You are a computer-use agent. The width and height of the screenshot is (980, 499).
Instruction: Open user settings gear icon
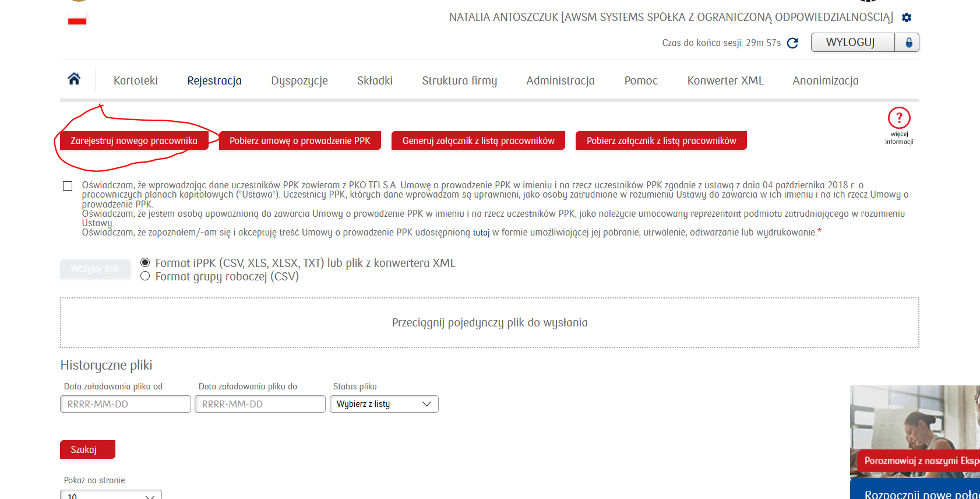pos(907,17)
